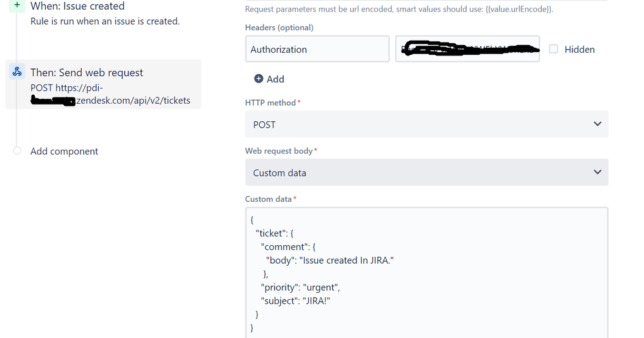Click the redacted header value field
Screen dimensions: 644x338
(467, 49)
